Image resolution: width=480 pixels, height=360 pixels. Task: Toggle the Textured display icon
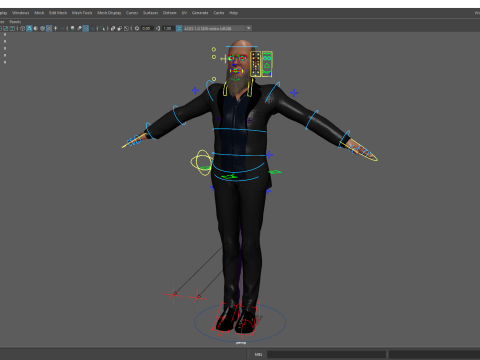point(49,28)
